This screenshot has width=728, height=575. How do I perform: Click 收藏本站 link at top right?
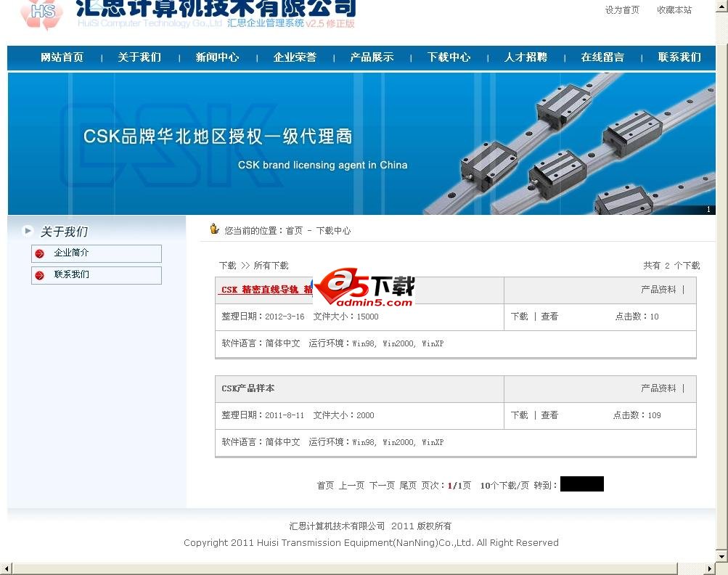pyautogui.click(x=674, y=9)
